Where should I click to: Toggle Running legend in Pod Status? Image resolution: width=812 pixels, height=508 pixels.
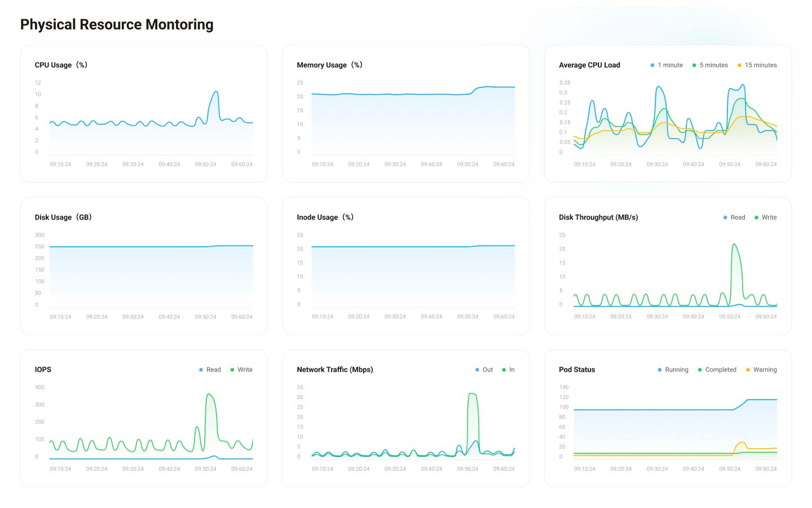673,370
